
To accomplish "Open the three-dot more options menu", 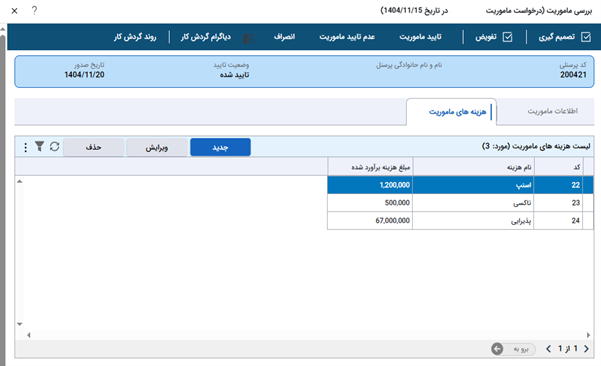I will pos(25,147).
